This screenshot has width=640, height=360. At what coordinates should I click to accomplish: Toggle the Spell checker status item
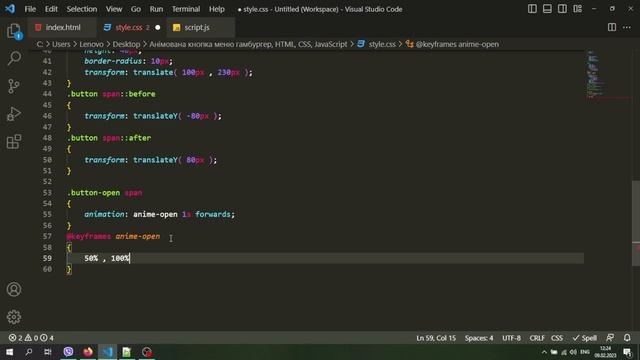[584, 338]
